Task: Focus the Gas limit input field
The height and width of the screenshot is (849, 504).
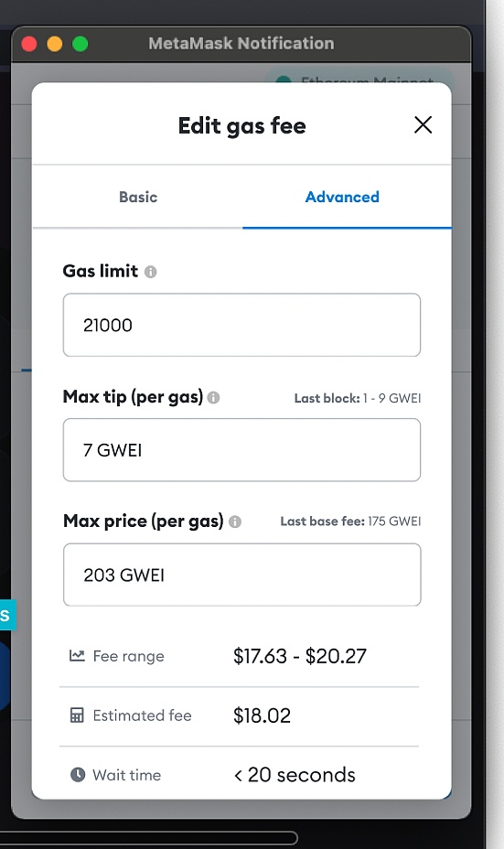Action: pos(241,325)
